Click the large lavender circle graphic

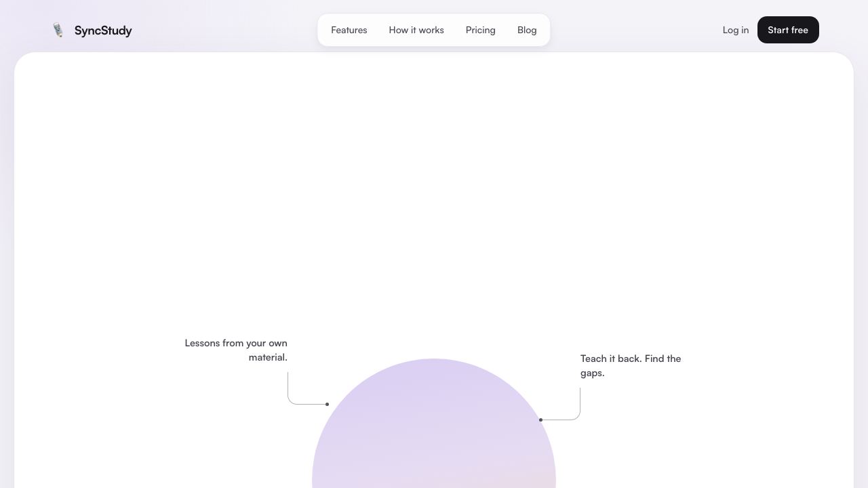coord(434,423)
